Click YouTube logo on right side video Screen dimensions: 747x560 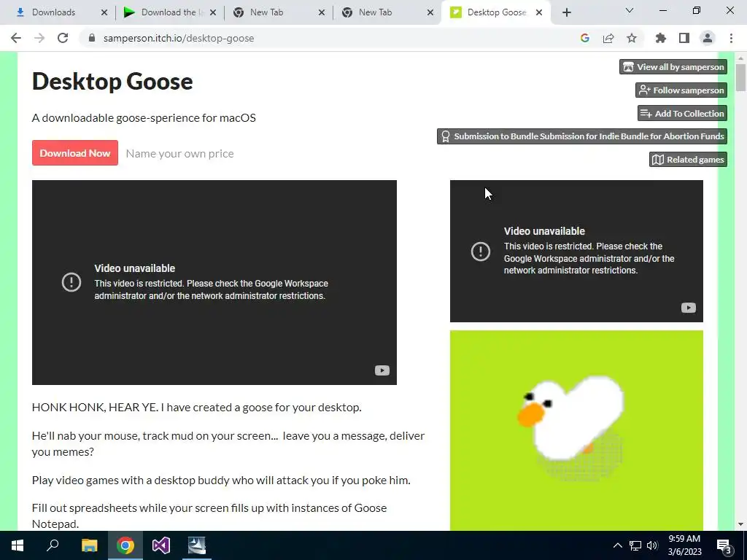point(689,308)
